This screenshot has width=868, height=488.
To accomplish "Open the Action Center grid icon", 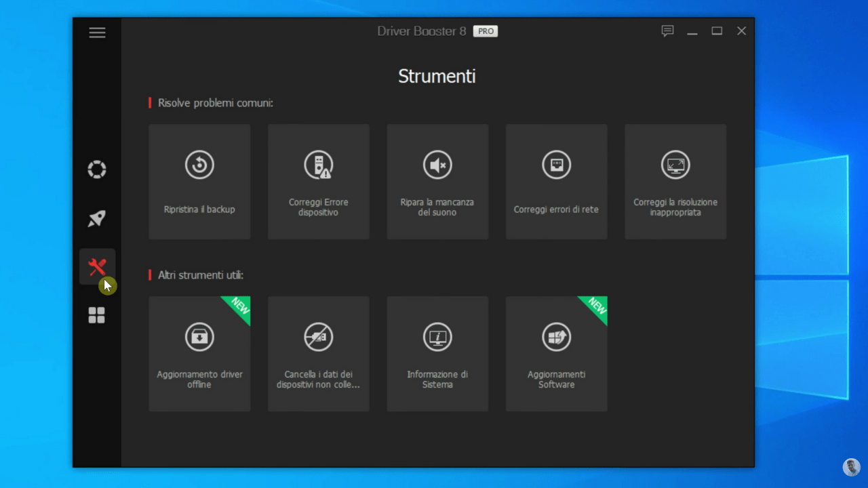I will coord(97,315).
